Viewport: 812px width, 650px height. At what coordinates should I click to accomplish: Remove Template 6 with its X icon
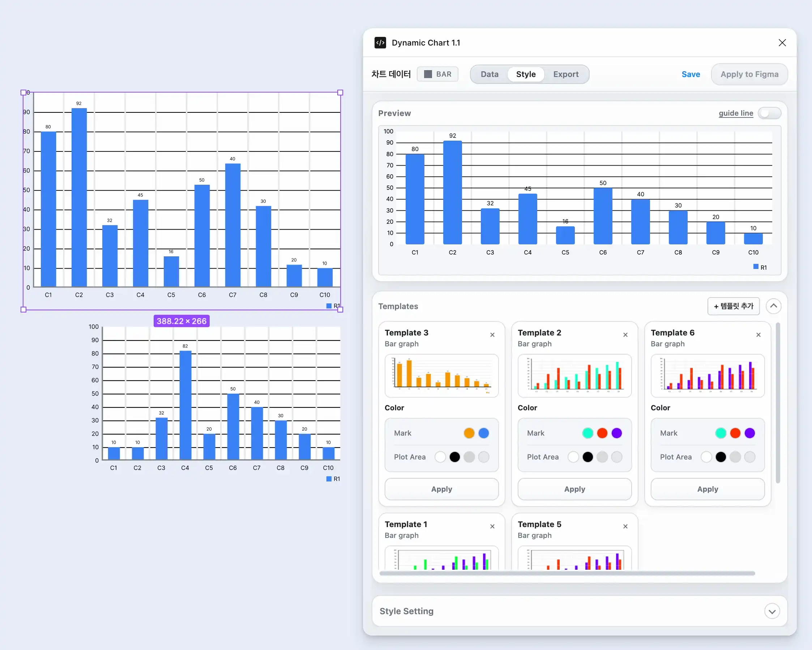click(x=758, y=335)
